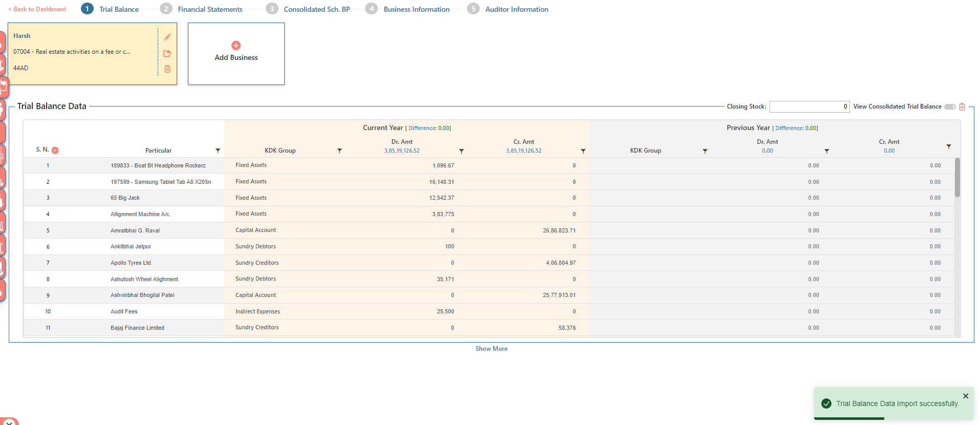Click Indirect Expenses group for Audit Fees

pos(258,311)
